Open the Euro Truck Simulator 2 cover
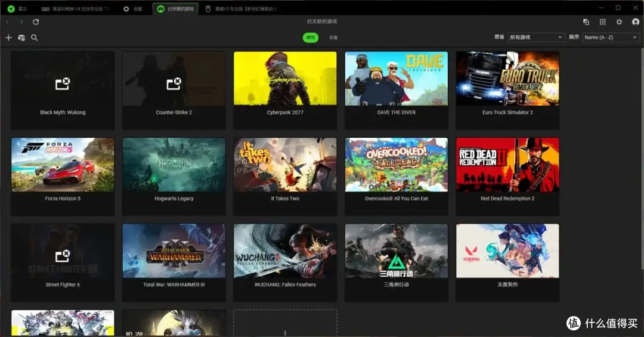 click(507, 79)
